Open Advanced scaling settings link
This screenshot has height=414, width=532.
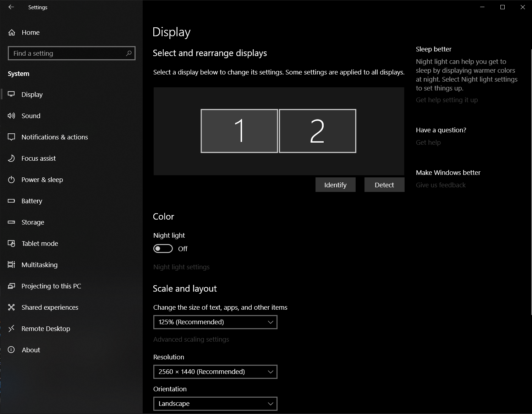pos(191,339)
